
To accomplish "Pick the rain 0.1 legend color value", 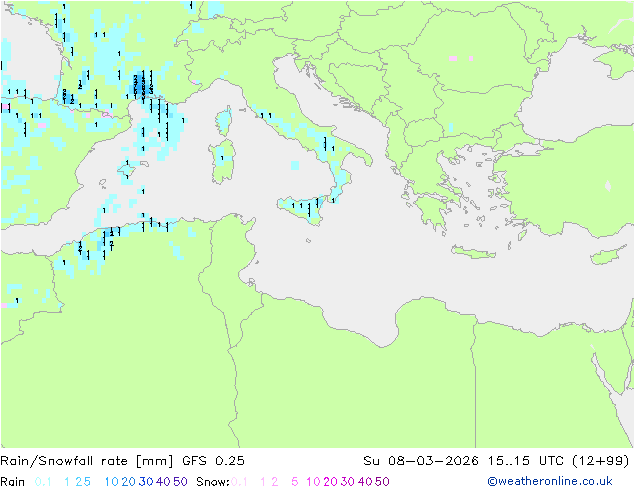I will pyautogui.click(x=43, y=482).
